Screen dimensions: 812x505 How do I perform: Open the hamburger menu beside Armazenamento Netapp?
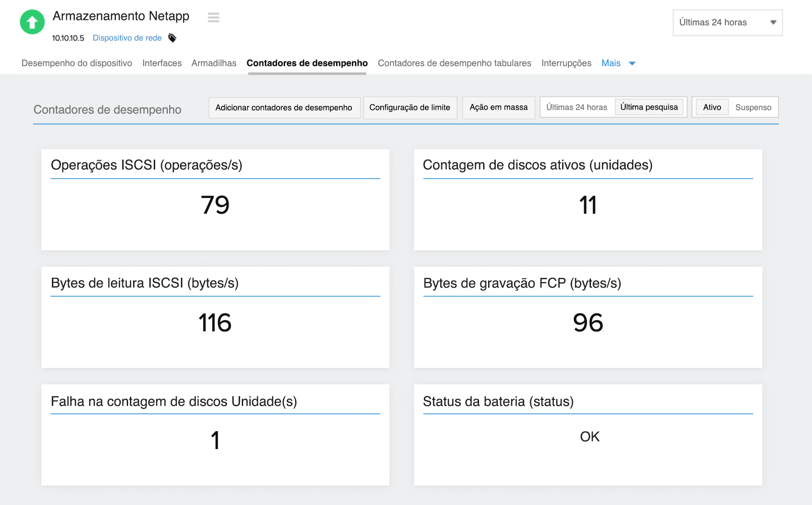pyautogui.click(x=213, y=18)
